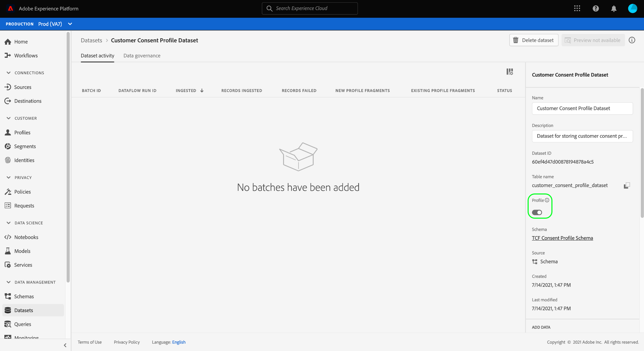This screenshot has width=644, height=351.
Task: Click the Workflows icon
Action: pyautogui.click(x=8, y=55)
